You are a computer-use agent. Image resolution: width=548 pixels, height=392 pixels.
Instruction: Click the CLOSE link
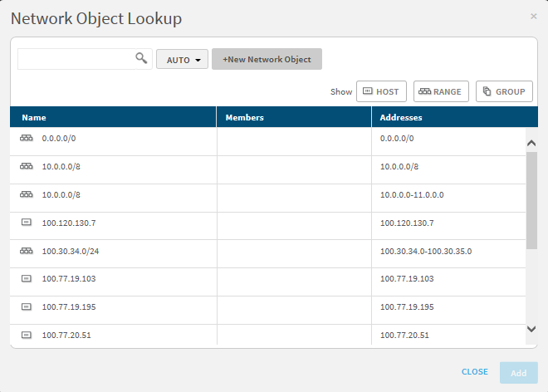point(474,372)
